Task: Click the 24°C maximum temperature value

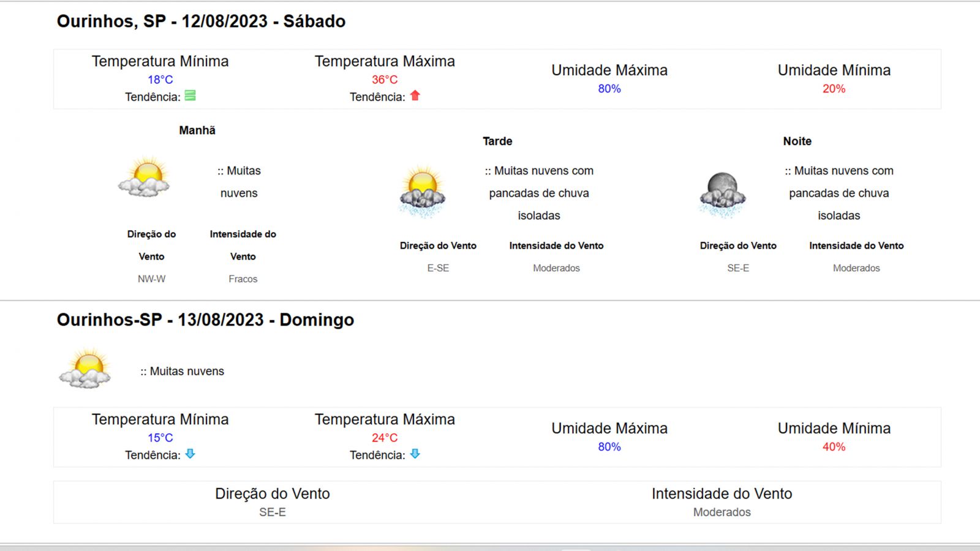Action: coord(385,438)
